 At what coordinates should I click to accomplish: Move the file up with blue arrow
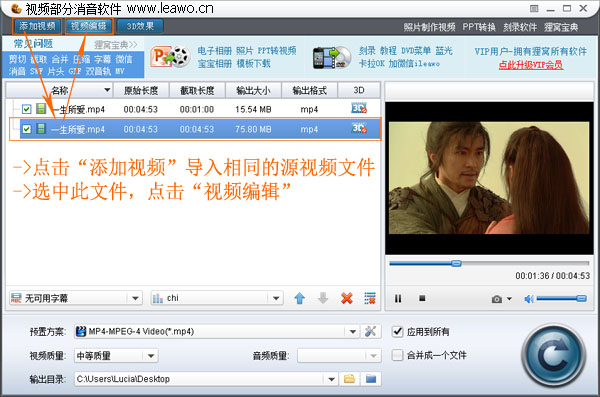[x=300, y=298]
